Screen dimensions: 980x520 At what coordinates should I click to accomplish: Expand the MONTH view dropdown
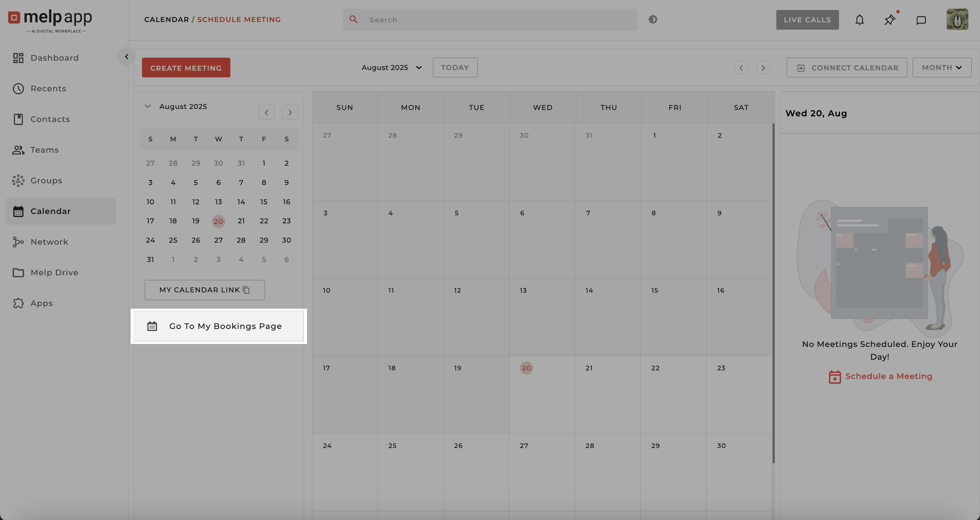point(942,68)
